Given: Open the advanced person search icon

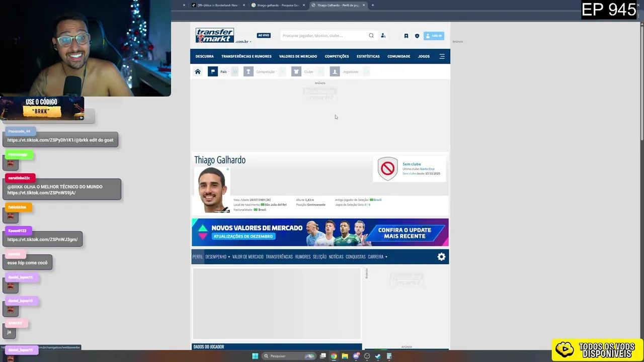Looking at the screenshot, I should (383, 36).
